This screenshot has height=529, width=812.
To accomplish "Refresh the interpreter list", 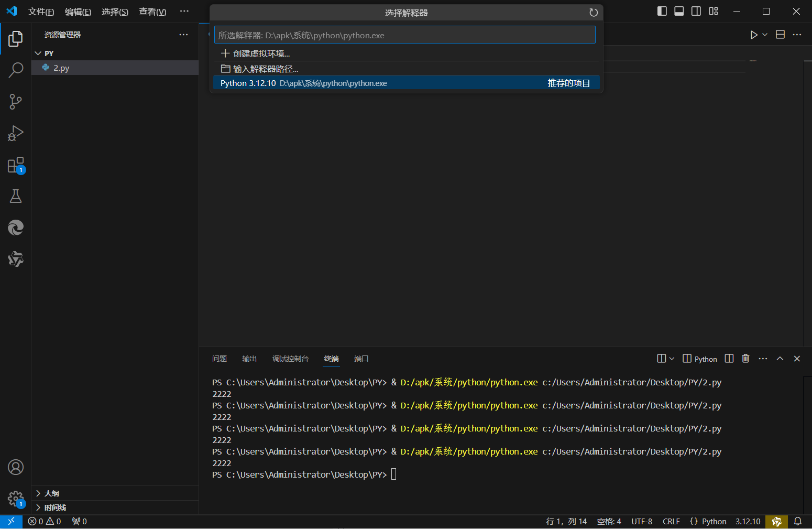I will (593, 13).
